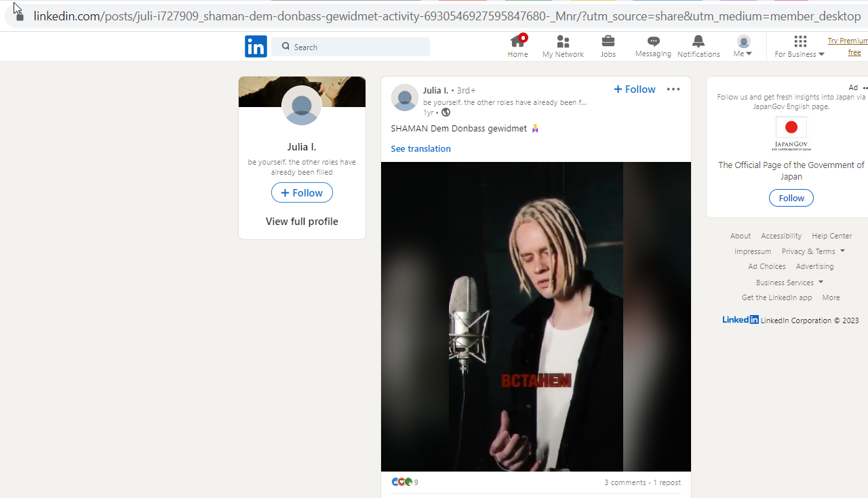Open the Advertising footer link
The image size is (868, 498).
[814, 266]
